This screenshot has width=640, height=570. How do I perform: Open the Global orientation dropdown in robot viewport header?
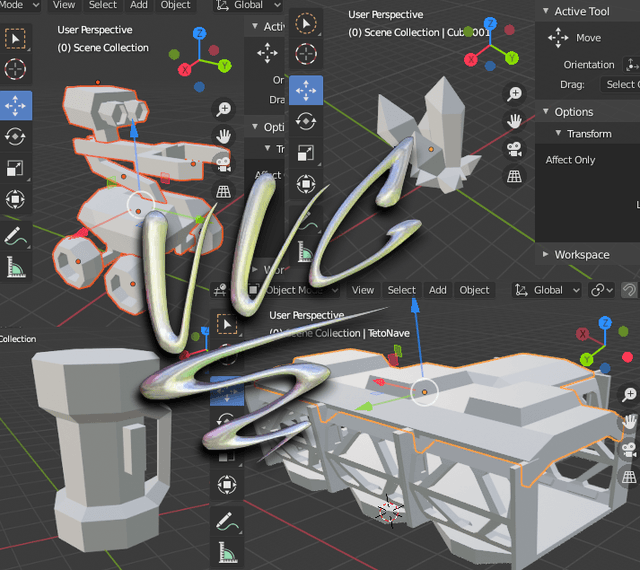(x=248, y=5)
